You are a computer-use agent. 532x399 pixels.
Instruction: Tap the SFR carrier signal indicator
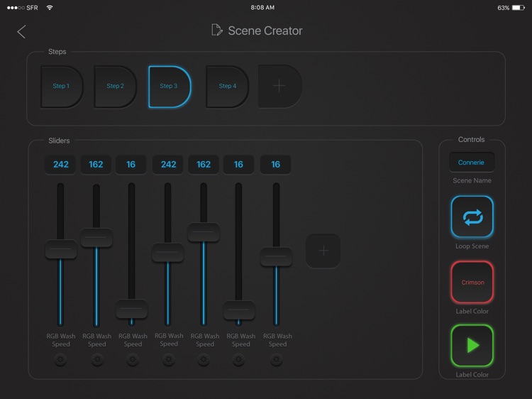coord(23,8)
